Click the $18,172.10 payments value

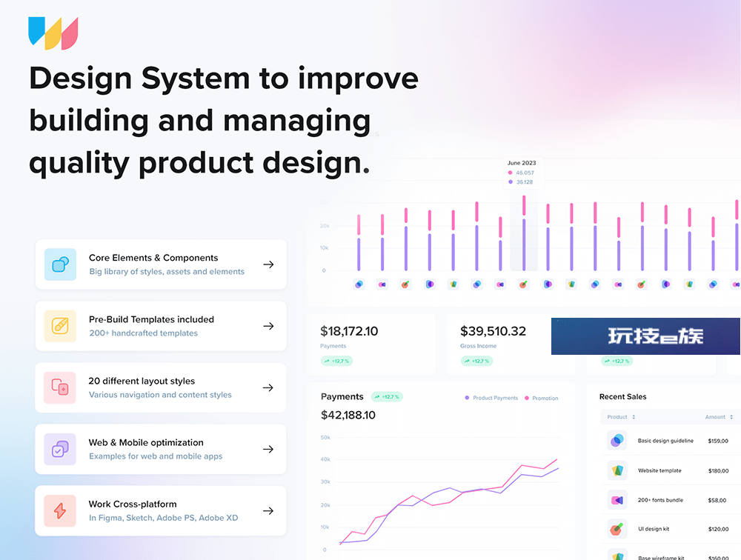point(349,331)
